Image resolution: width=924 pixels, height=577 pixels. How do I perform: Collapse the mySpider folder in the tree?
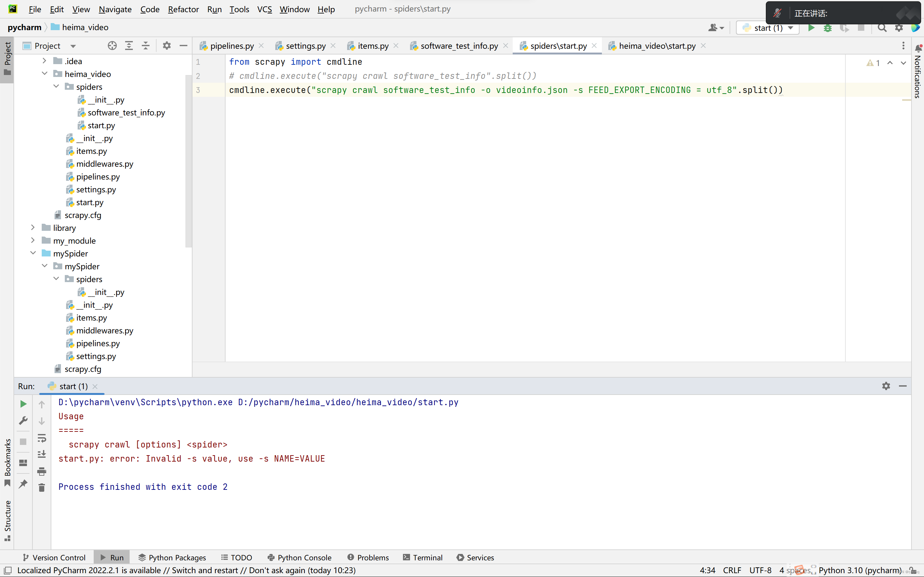33,253
